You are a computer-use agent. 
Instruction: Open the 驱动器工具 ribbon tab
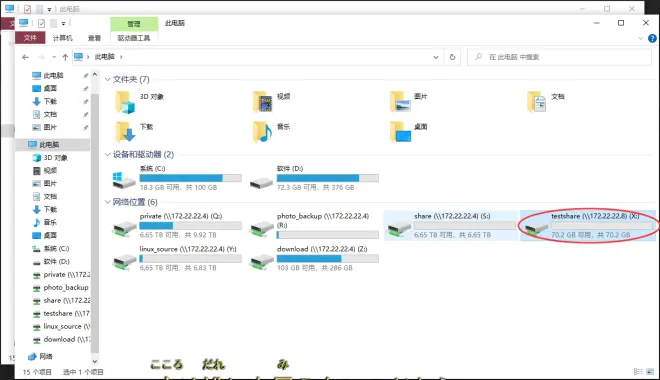[x=134, y=38]
